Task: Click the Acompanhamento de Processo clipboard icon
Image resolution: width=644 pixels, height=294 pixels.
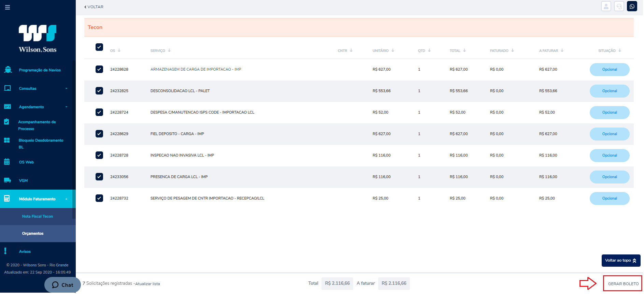Action: pyautogui.click(x=6, y=121)
